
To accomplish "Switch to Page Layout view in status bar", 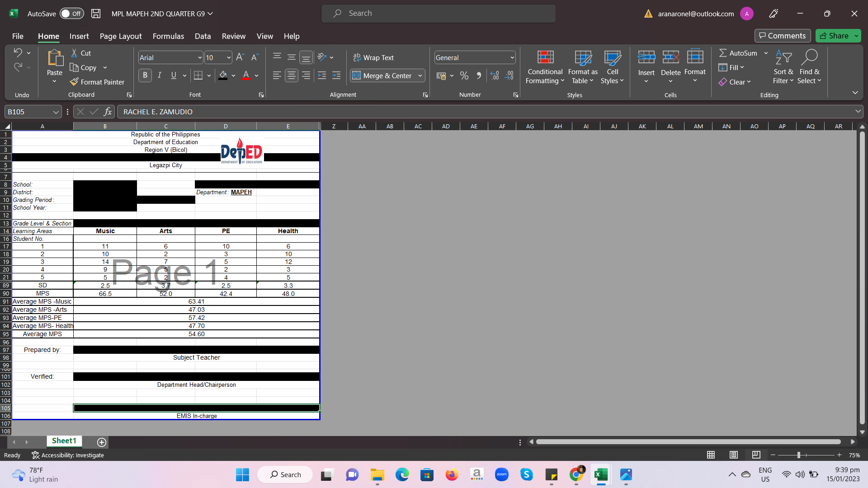I will [x=734, y=455].
